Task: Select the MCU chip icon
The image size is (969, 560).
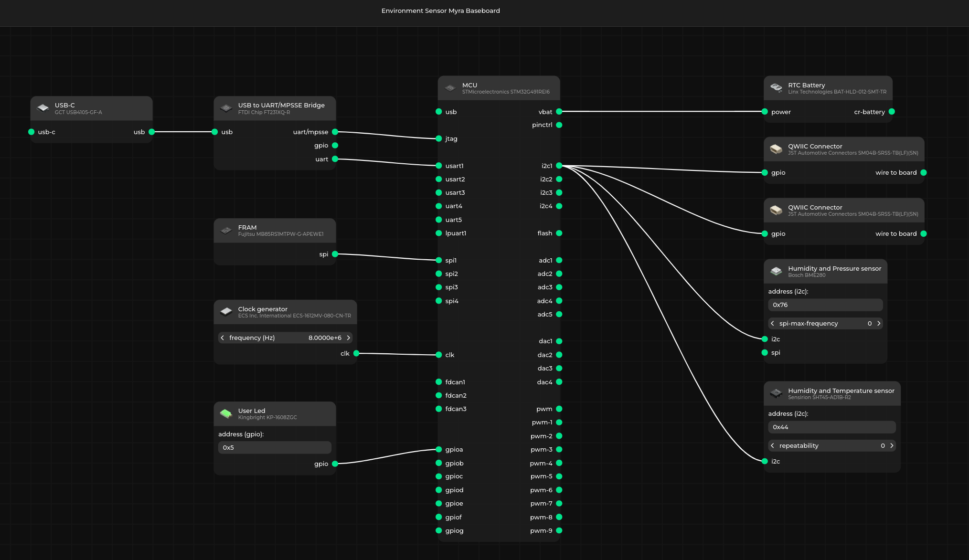Action: pos(450,88)
